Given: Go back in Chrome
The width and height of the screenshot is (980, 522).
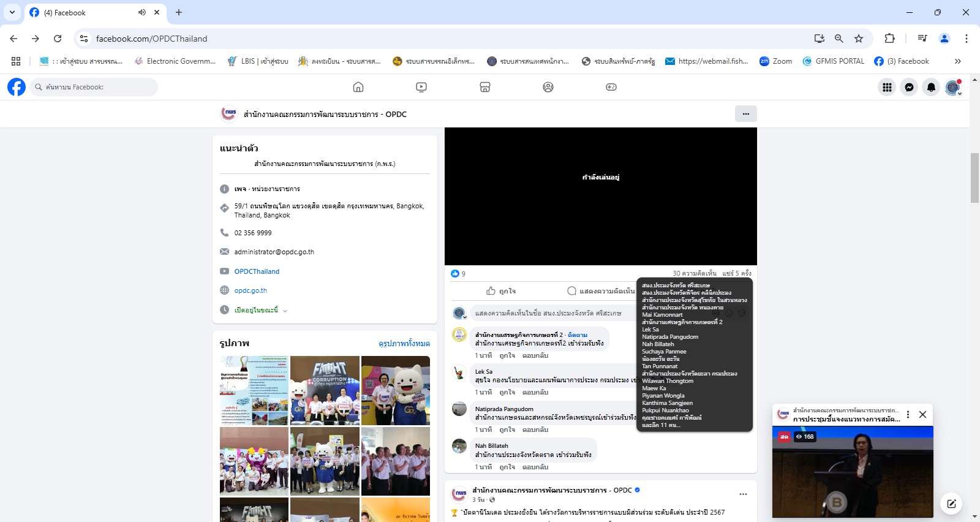Looking at the screenshot, I should 13,39.
